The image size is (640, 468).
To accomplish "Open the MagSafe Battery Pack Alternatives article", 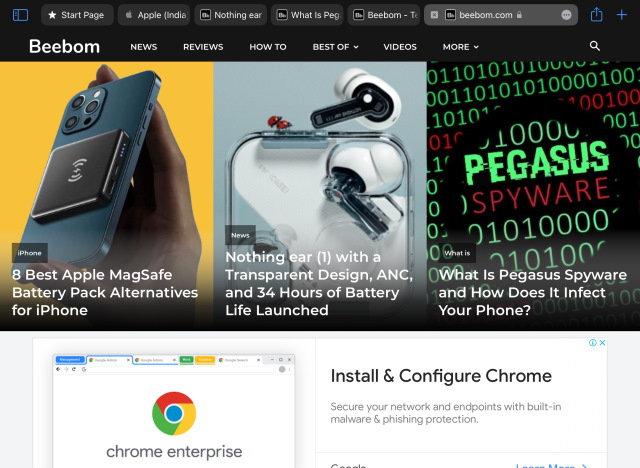I will click(x=105, y=293).
